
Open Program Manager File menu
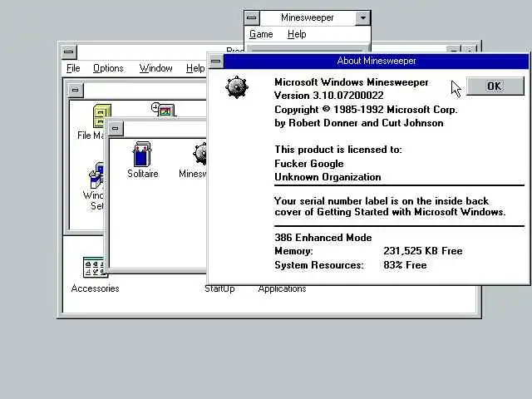click(x=73, y=68)
